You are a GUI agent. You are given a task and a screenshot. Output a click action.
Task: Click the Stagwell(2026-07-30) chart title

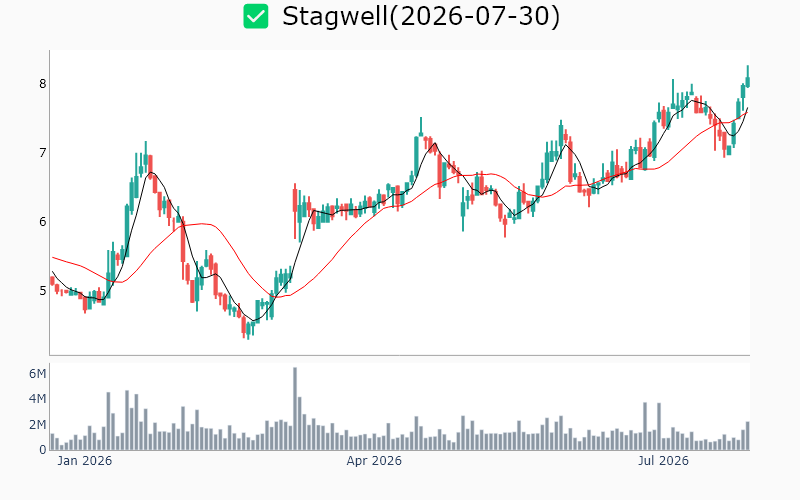421,16
